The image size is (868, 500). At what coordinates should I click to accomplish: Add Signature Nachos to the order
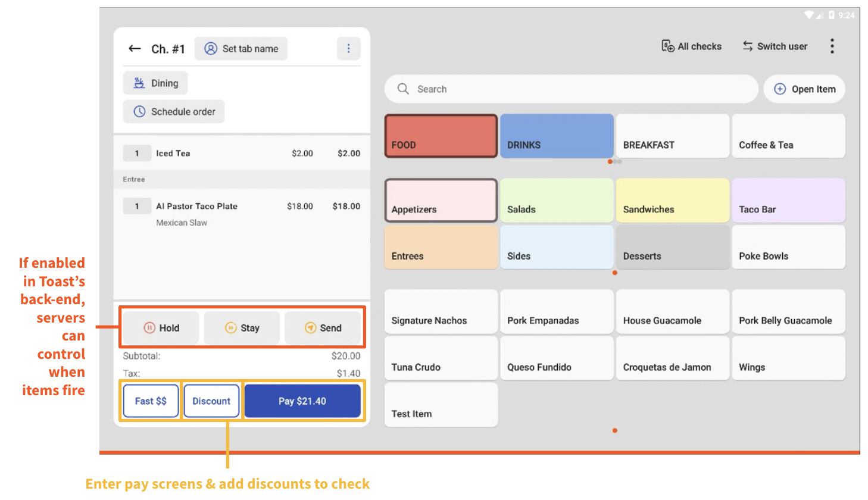pyautogui.click(x=441, y=311)
